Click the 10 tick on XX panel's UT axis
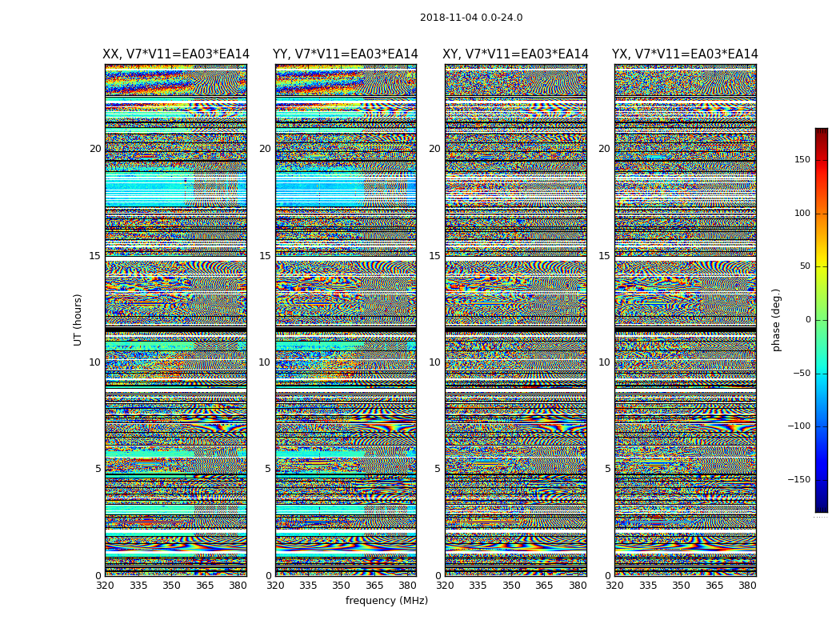Image resolution: width=840 pixels, height=640 pixels. click(95, 362)
